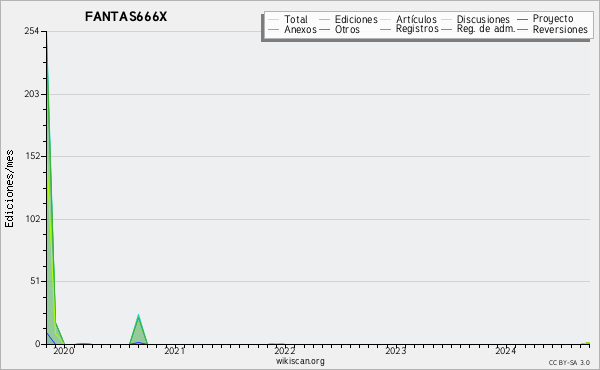Click the 254 y-axis value
Screen dimensions: 600x370
coord(32,31)
